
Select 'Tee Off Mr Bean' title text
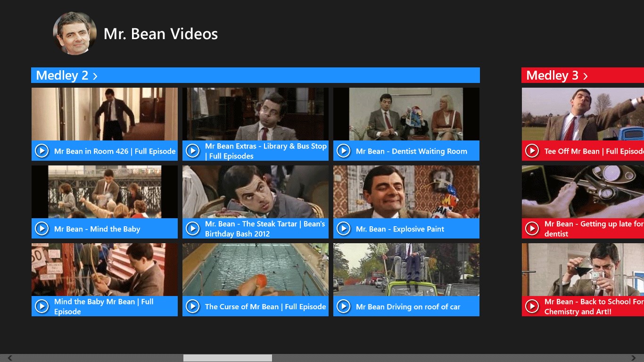tap(594, 151)
